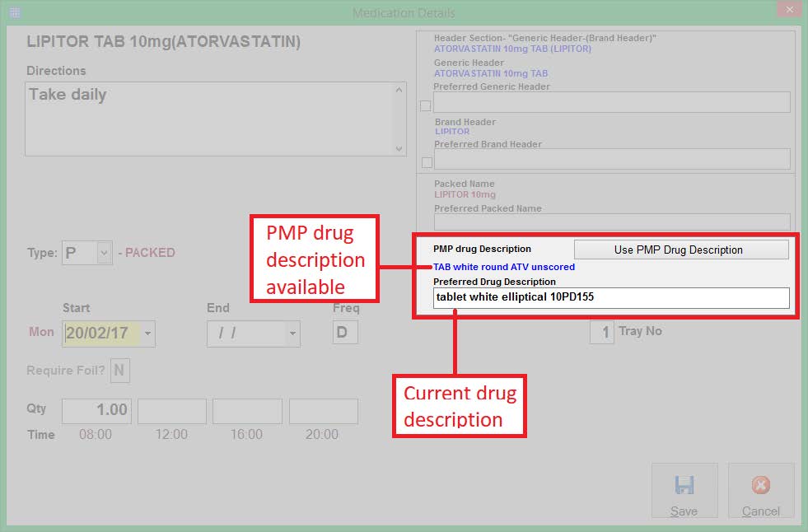Open the Type dropdown
The width and height of the screenshot is (808, 532).
[104, 253]
